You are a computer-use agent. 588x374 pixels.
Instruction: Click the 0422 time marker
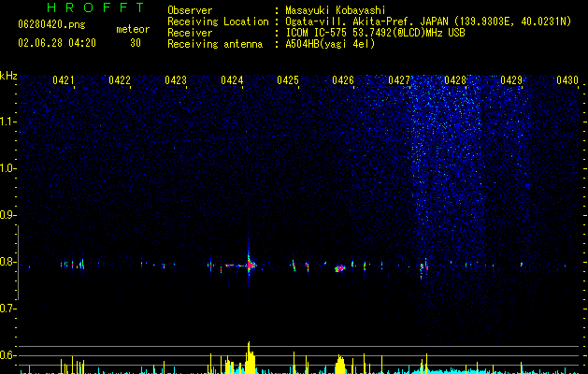coord(120,79)
